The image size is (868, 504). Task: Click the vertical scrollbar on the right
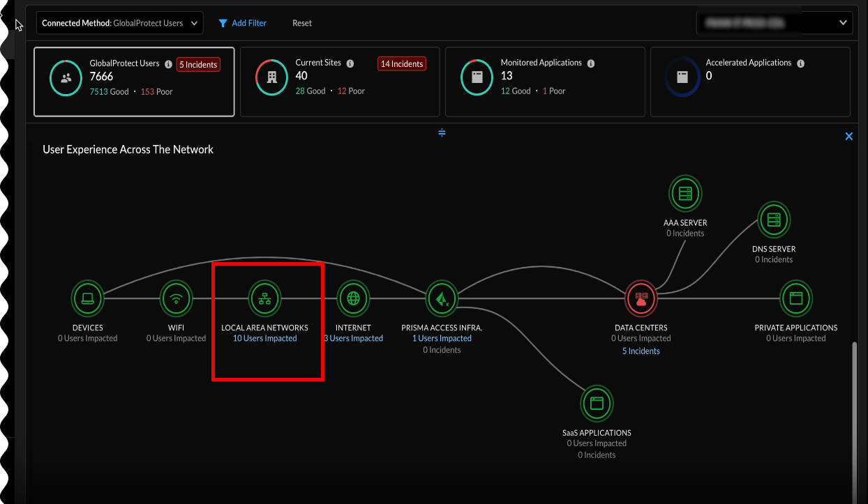(854, 418)
